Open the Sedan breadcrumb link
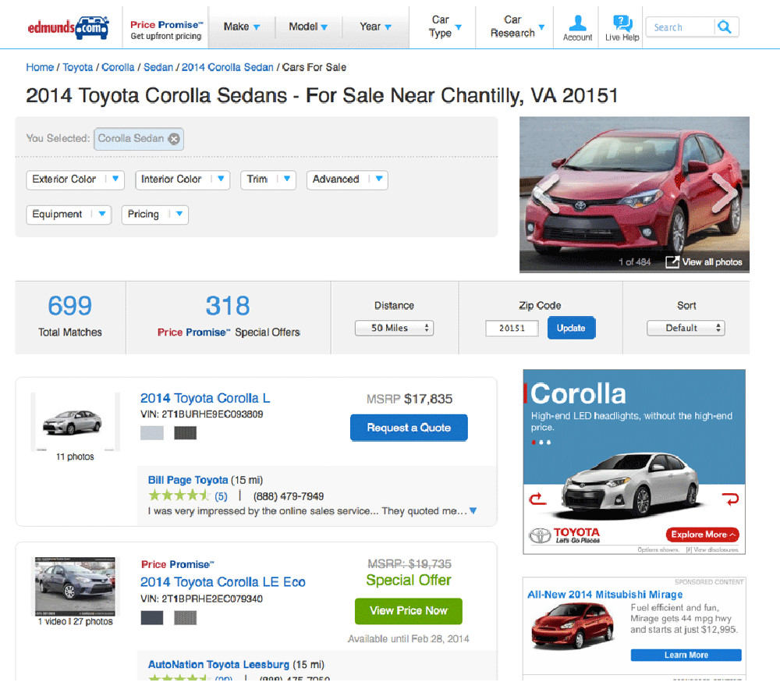The width and height of the screenshot is (780, 700). [158, 67]
